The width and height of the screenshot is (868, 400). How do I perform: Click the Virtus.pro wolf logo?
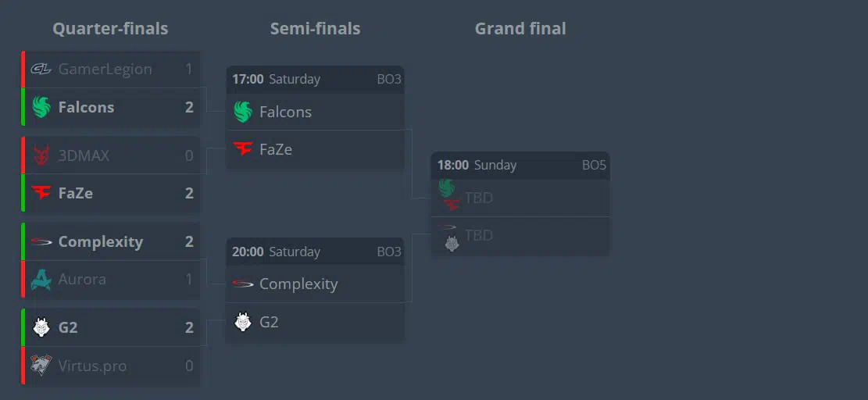[x=41, y=365]
